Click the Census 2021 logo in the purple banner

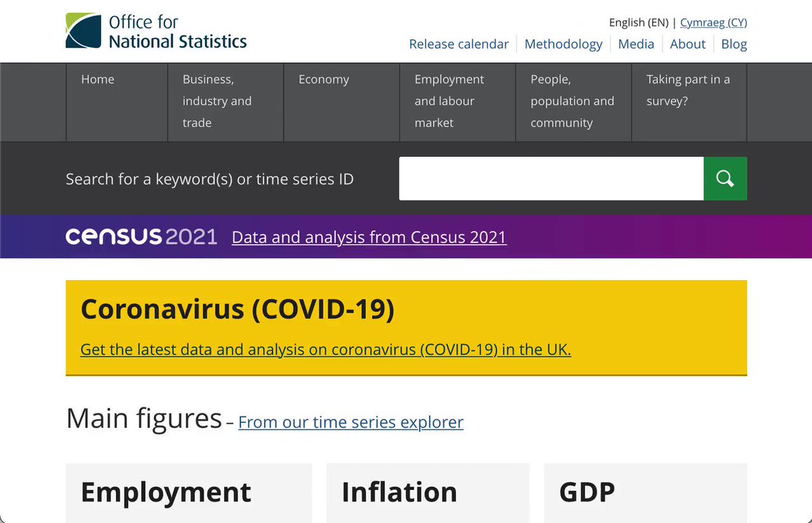point(141,237)
